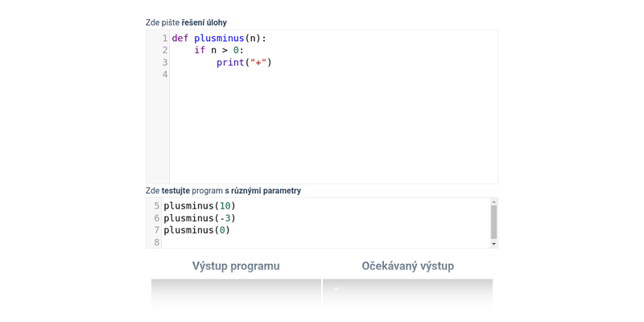Click the test editor scrollbar thumb
The width and height of the screenshot is (644, 322).
(493, 221)
